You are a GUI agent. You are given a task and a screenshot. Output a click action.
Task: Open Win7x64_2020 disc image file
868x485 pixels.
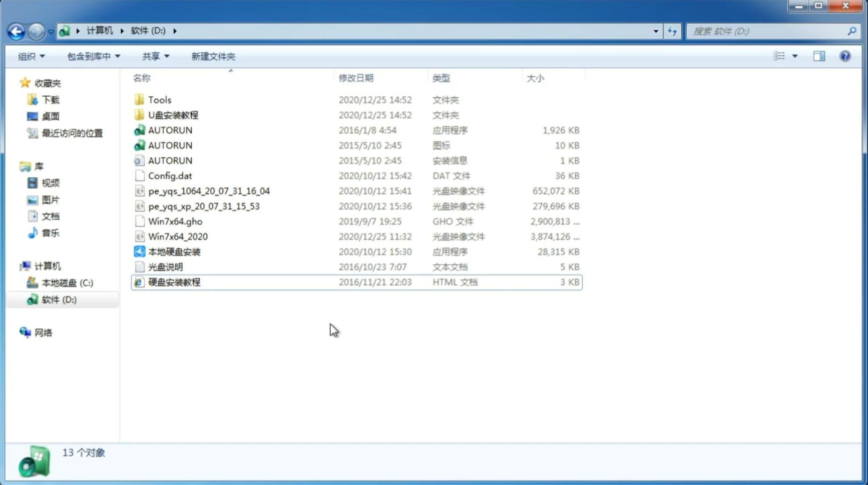tap(177, 237)
